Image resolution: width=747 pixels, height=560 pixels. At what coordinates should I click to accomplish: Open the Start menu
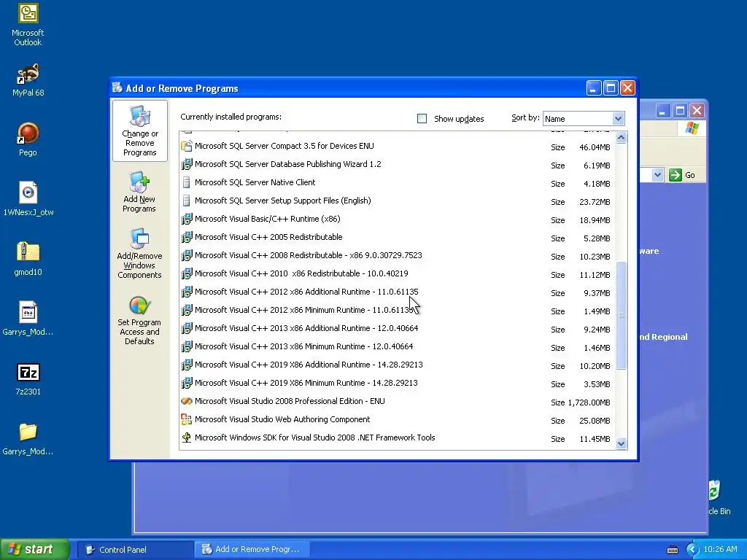coord(35,550)
